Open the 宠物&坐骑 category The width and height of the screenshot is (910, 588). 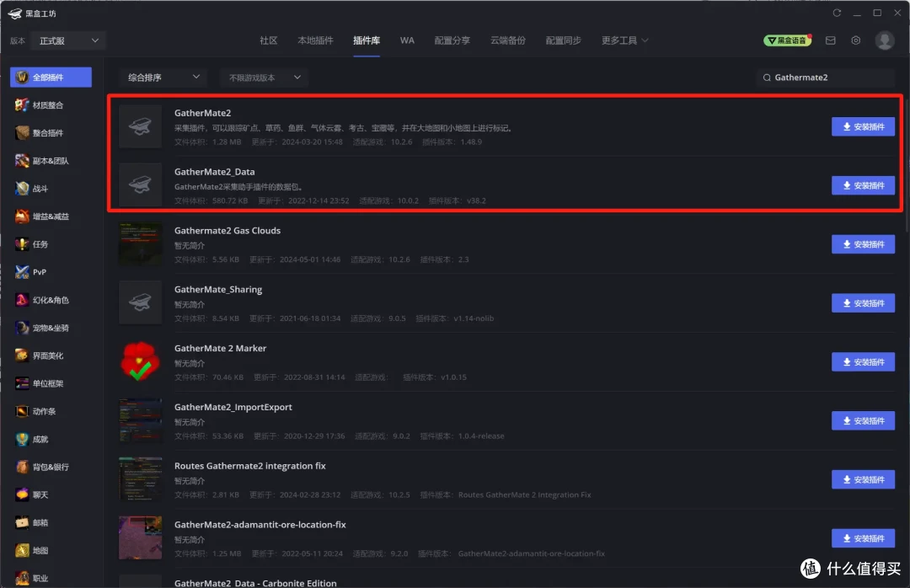click(x=46, y=327)
